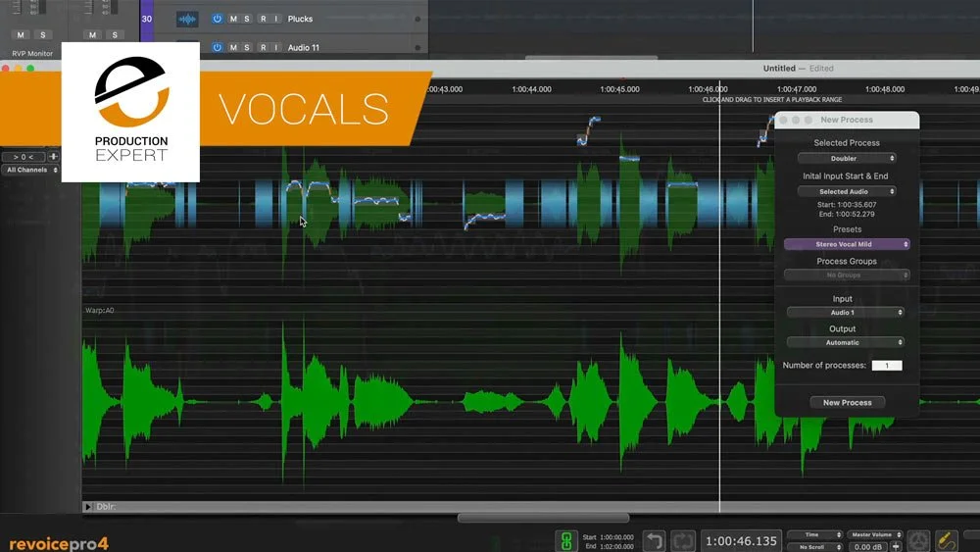Viewport: 980px width, 552px height.
Task: Open the Selected Audio range dropdown
Action: tap(847, 191)
